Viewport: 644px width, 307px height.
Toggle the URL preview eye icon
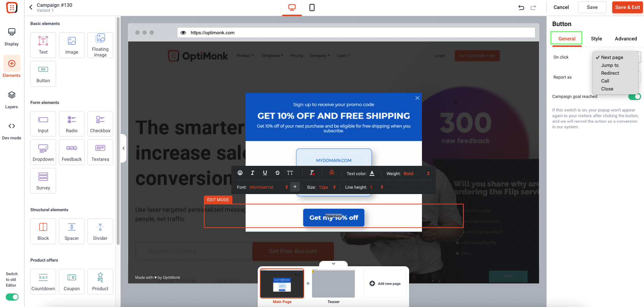coord(183,33)
